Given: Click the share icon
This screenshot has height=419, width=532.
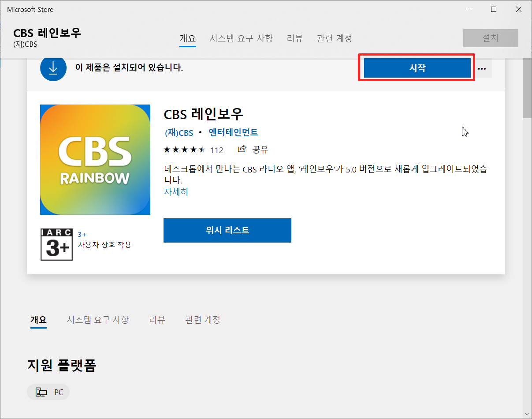Looking at the screenshot, I should coord(242,149).
